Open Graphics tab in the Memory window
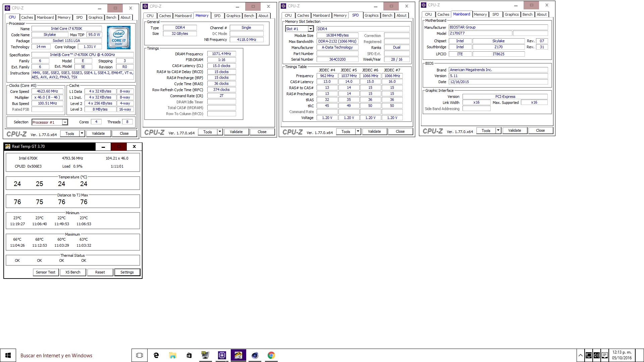 click(x=233, y=16)
